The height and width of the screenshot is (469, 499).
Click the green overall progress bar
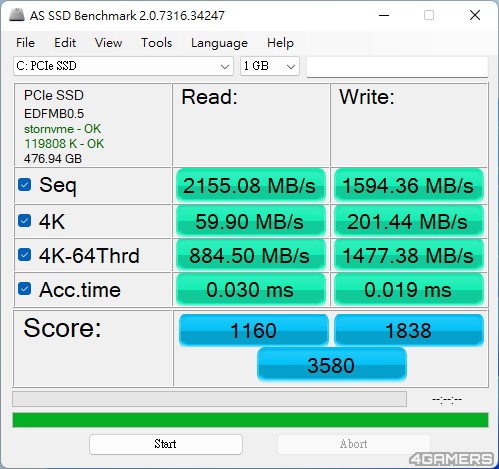tap(250, 420)
